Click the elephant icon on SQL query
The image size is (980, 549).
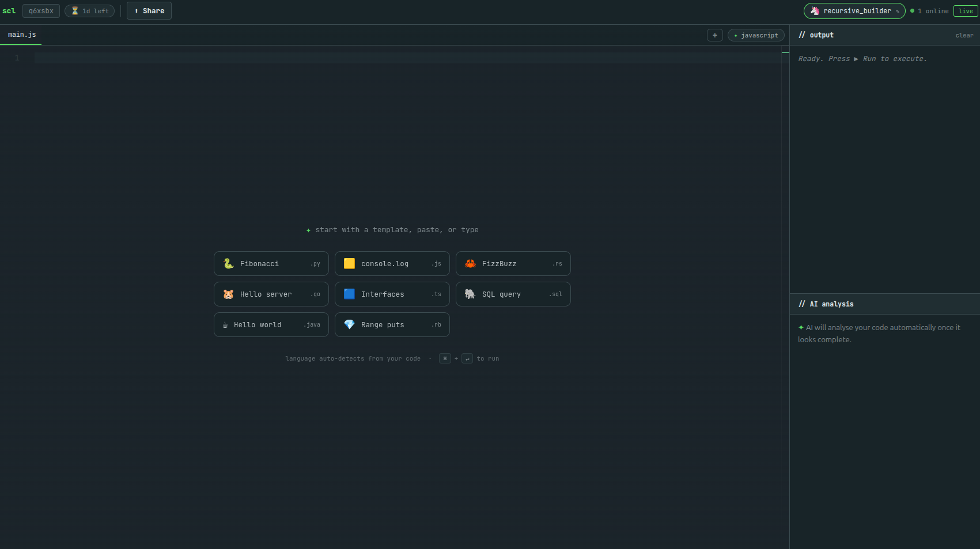[470, 294]
